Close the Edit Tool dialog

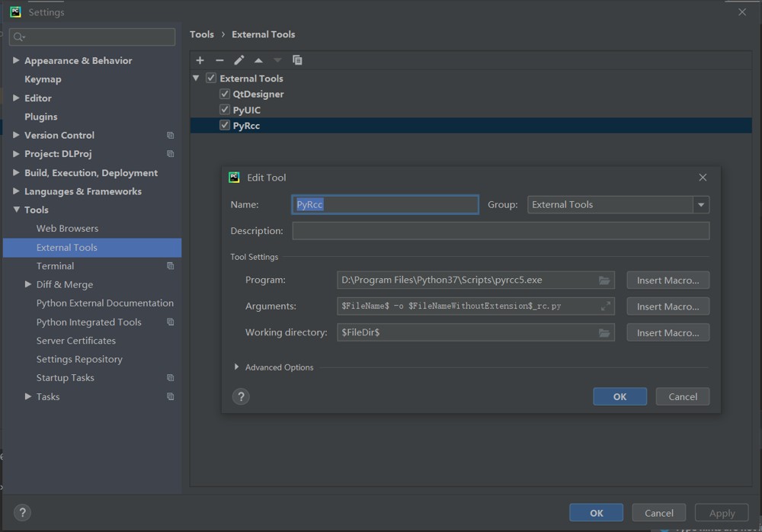703,178
